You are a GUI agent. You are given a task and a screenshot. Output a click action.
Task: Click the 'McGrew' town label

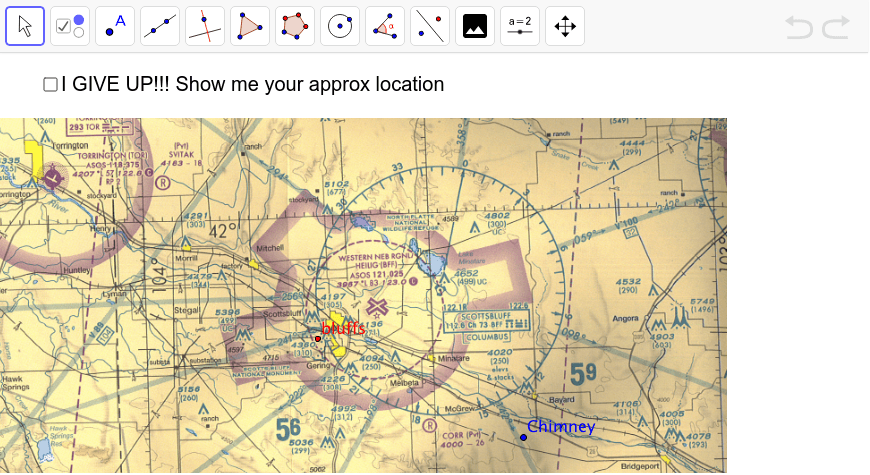(460, 409)
